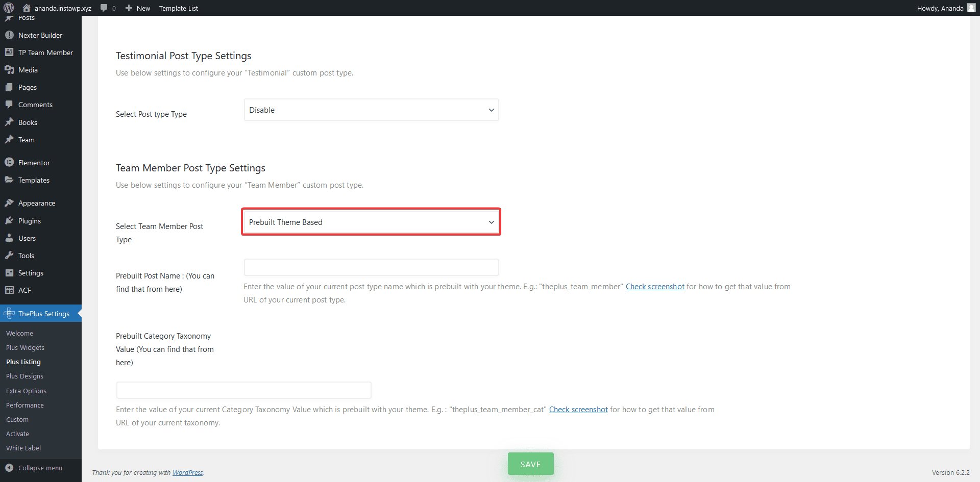The height and width of the screenshot is (482, 980).
Task: Open the Plus Designs submenu item
Action: pyautogui.click(x=24, y=376)
